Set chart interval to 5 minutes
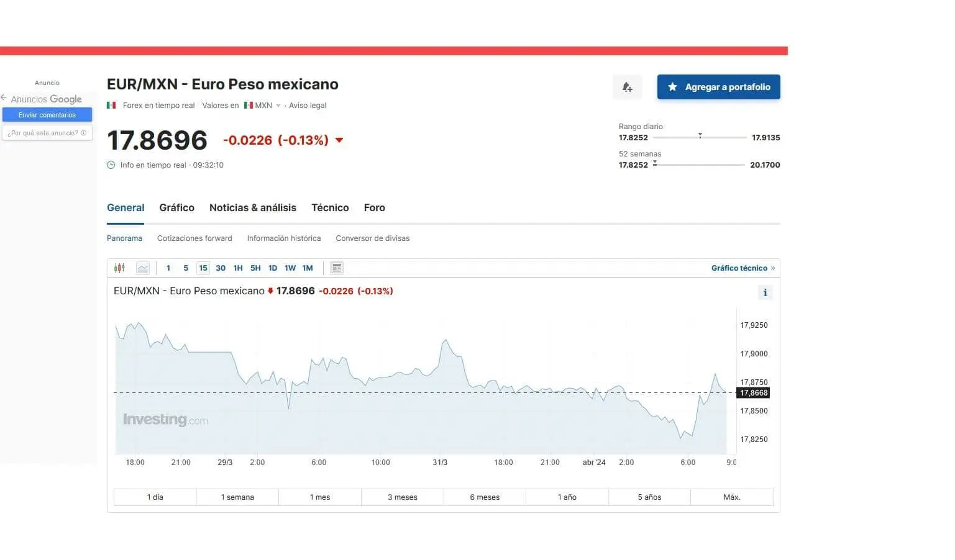The image size is (955, 560). click(x=186, y=268)
